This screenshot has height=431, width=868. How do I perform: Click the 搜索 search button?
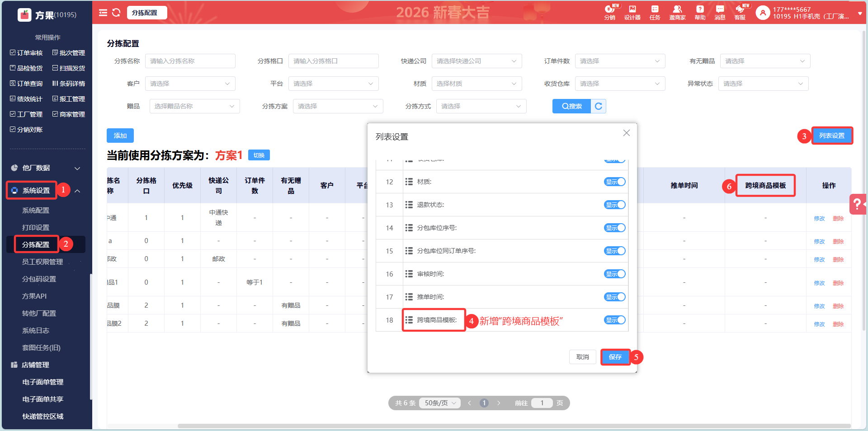pyautogui.click(x=571, y=106)
